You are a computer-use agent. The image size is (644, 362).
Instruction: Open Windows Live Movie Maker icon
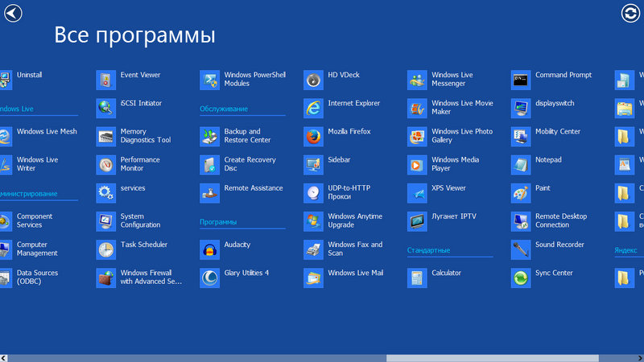click(417, 109)
